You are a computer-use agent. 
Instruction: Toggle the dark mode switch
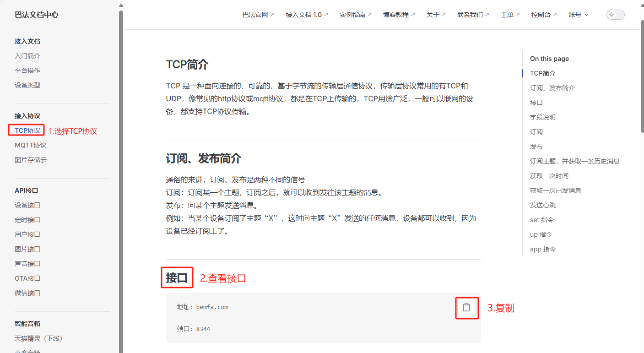615,15
